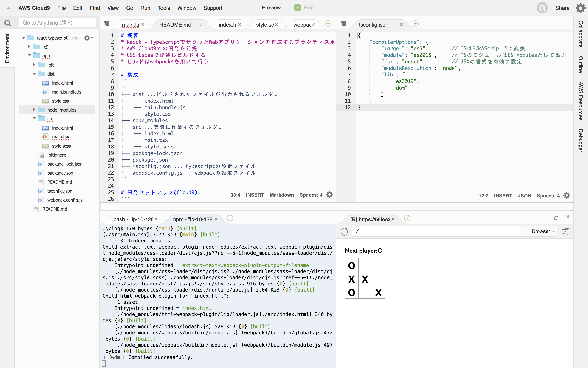Expand the node_modules folder

pyautogui.click(x=34, y=110)
